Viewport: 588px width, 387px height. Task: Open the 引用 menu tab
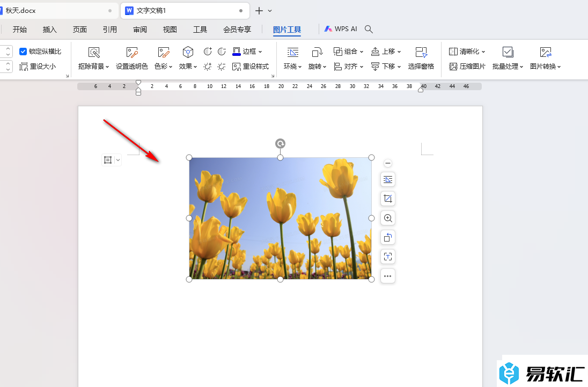[110, 29]
